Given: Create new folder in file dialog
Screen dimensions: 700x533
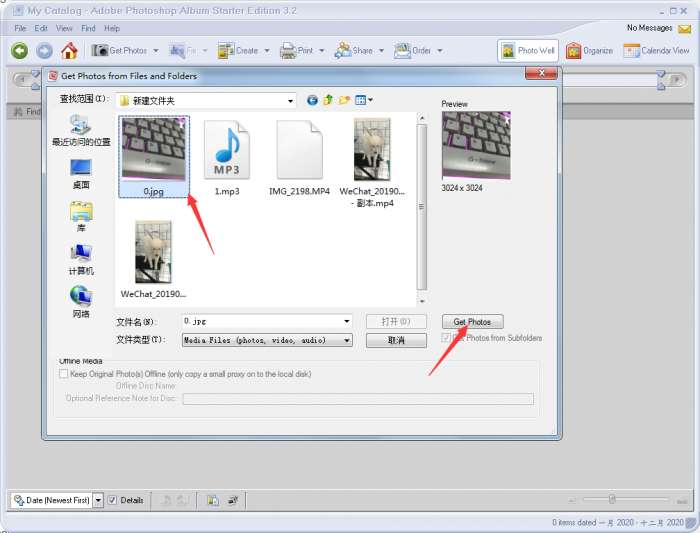Looking at the screenshot, I should (345, 100).
